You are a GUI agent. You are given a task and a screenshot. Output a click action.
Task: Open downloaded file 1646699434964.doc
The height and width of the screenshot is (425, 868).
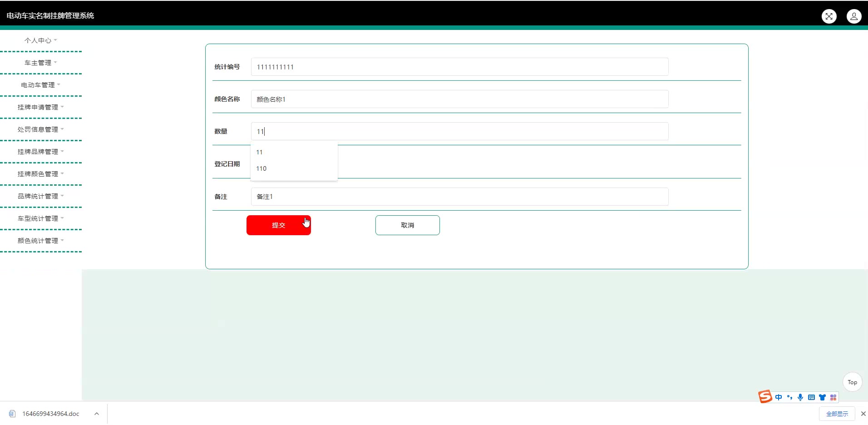pos(51,414)
